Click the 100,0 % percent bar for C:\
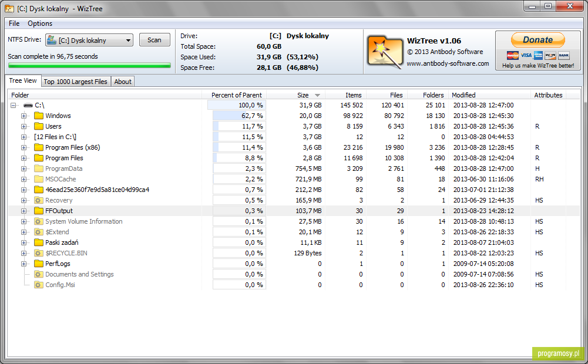Image resolution: width=588 pixels, height=364 pixels. click(x=237, y=105)
